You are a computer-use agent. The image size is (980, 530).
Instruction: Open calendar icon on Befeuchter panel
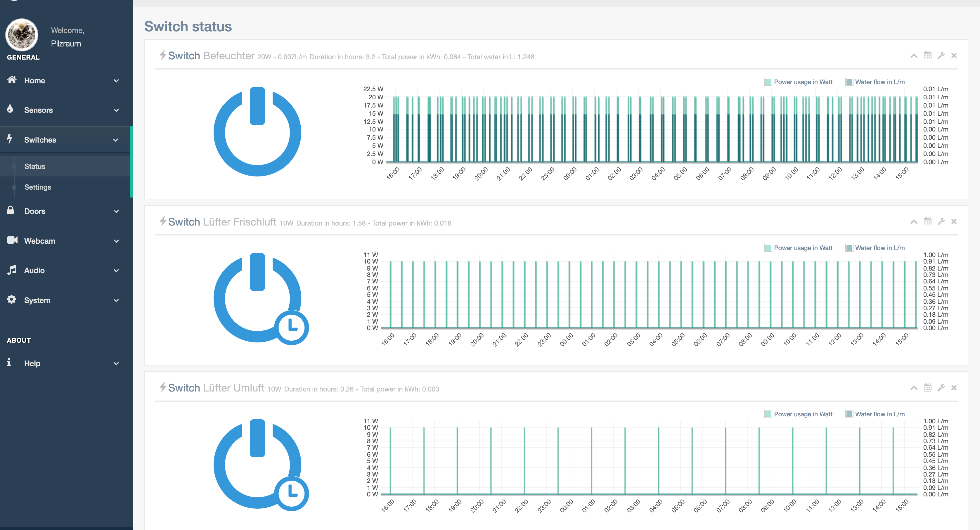coord(927,56)
